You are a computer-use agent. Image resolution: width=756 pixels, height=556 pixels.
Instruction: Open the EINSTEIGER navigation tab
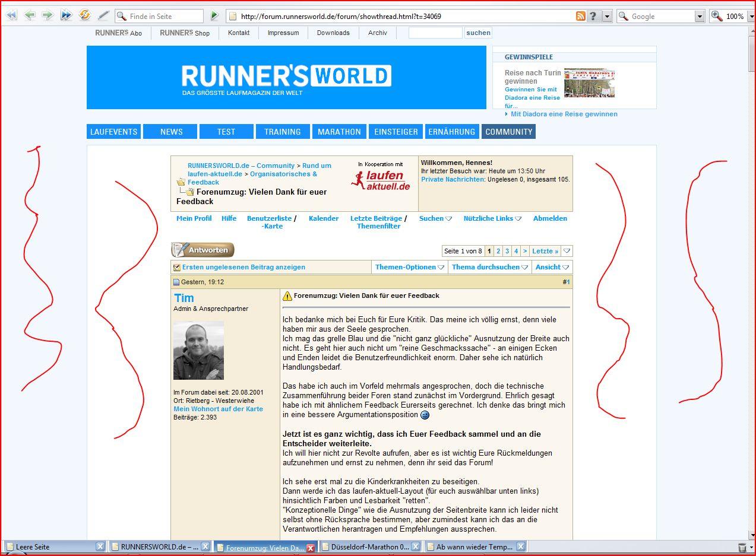[x=396, y=132]
